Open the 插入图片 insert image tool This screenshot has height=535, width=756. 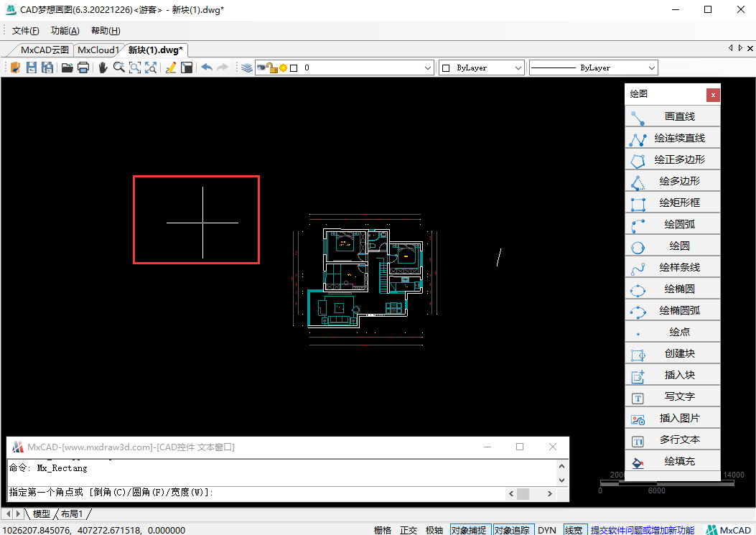click(673, 418)
